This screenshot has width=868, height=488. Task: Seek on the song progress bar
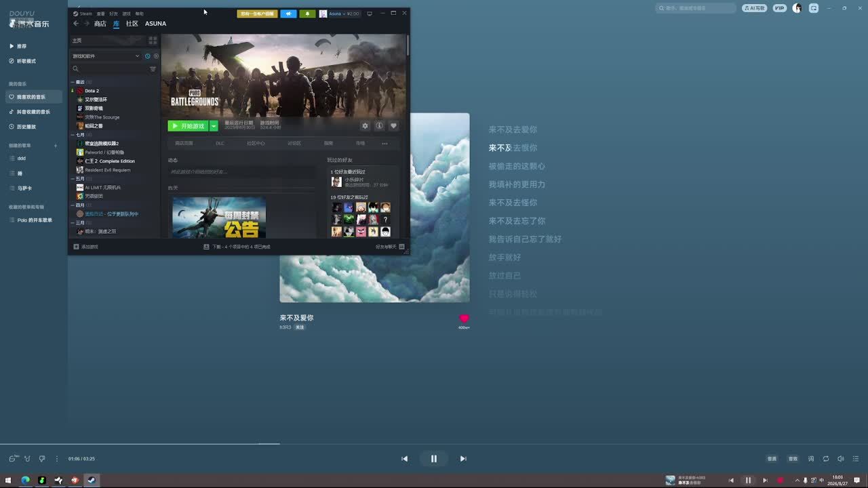[434, 444]
